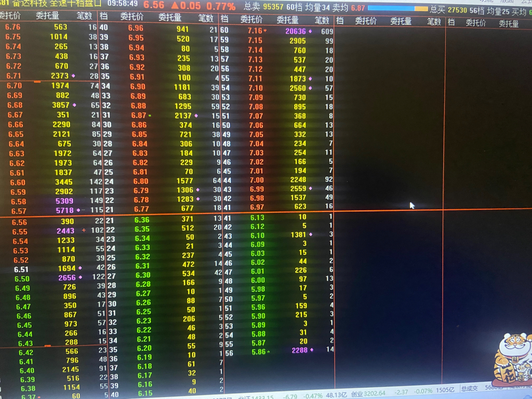This screenshot has height=399, width=532.
Task: Select the order quantity 2145
Action: [71, 369]
